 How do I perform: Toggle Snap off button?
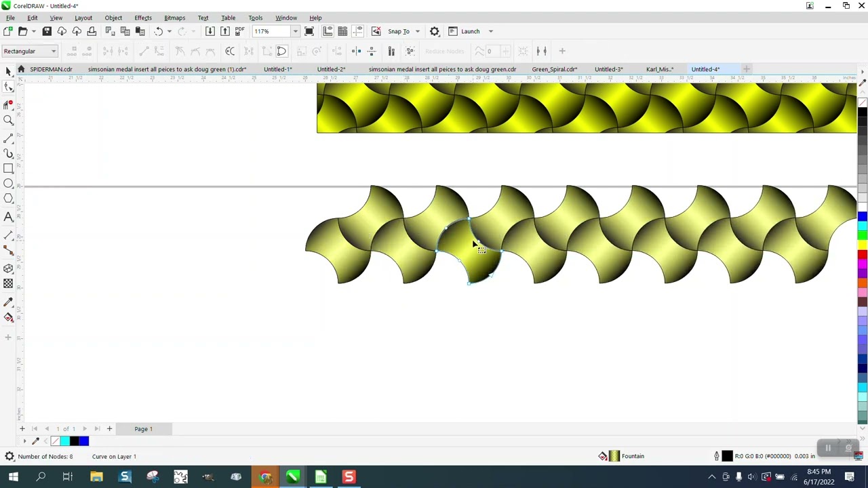[376, 31]
